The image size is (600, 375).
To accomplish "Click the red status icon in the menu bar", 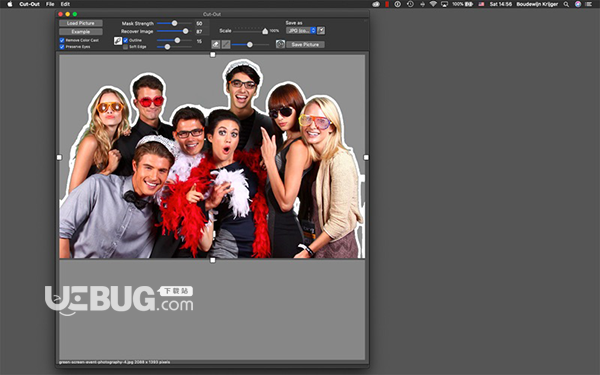I will pos(387,4).
